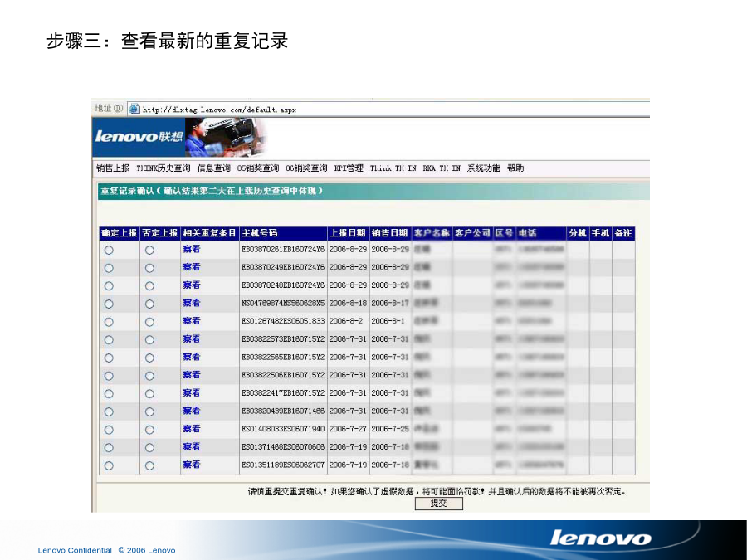Open the 信息查询 menu

click(x=213, y=168)
